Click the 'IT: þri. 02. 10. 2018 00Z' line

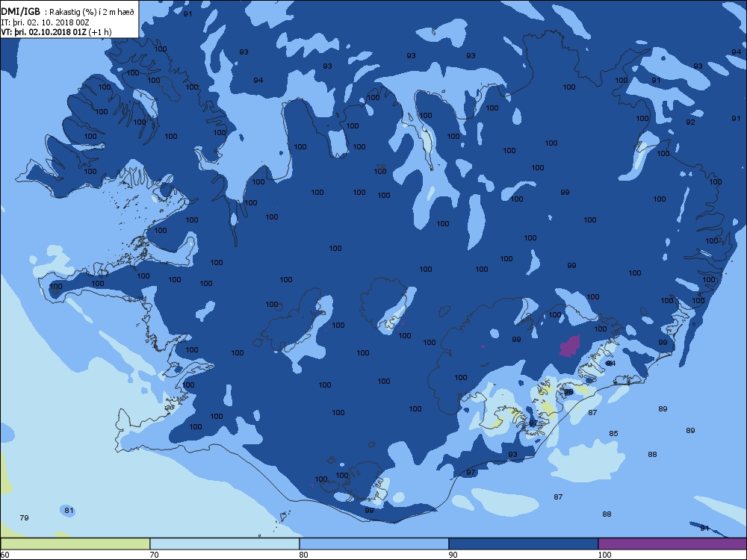click(45, 22)
